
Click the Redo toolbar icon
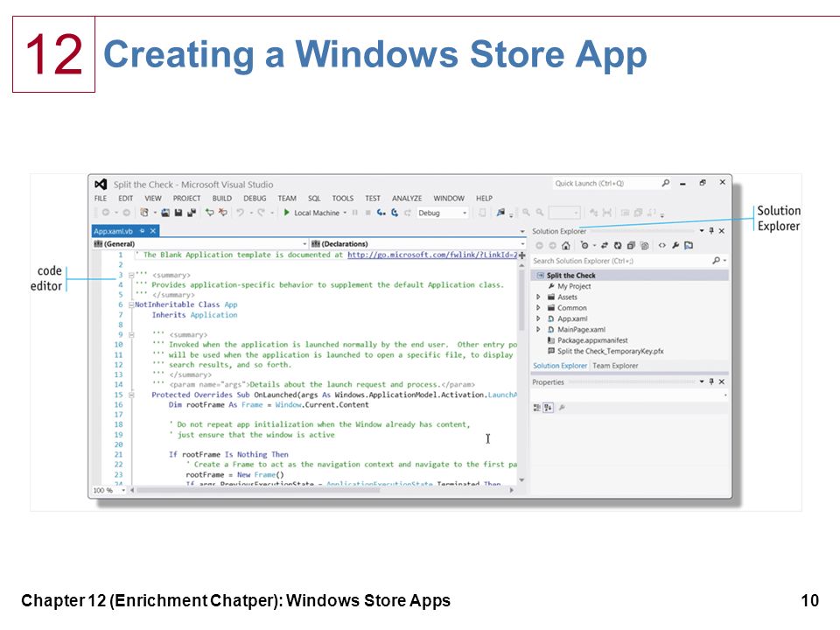(261, 213)
